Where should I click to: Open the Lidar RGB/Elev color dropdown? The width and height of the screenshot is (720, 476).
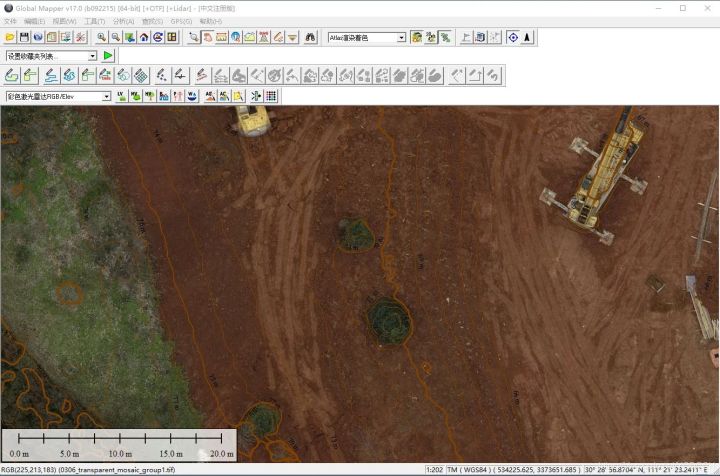point(106,96)
